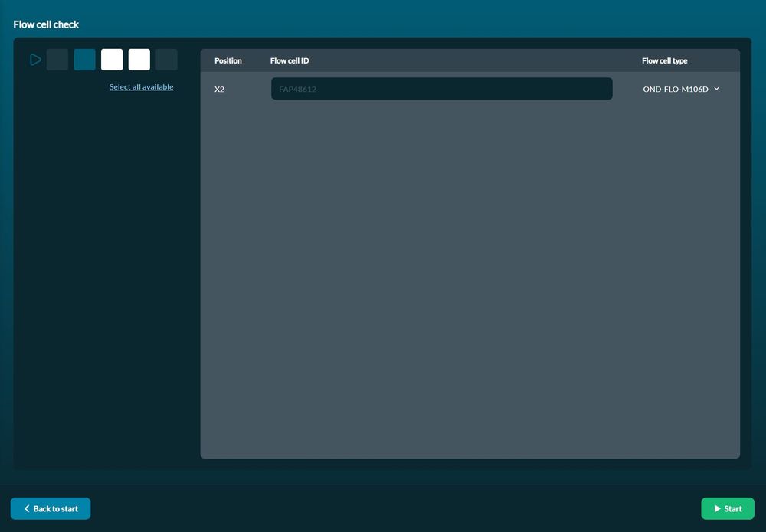Click the Flow cell type column header
766x532 pixels.
pyautogui.click(x=664, y=60)
